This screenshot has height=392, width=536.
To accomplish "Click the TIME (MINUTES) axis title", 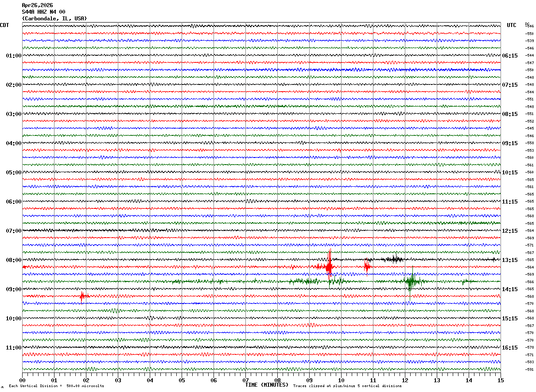I will pos(267,385).
